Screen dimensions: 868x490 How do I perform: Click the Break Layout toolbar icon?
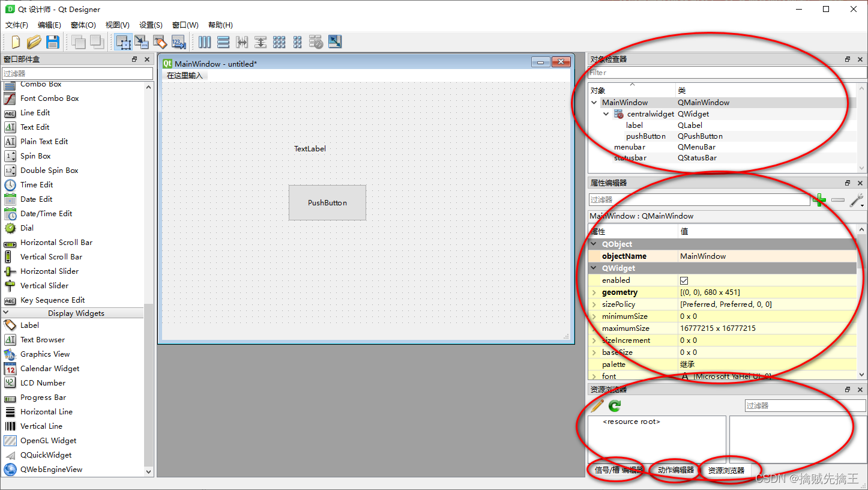point(316,41)
